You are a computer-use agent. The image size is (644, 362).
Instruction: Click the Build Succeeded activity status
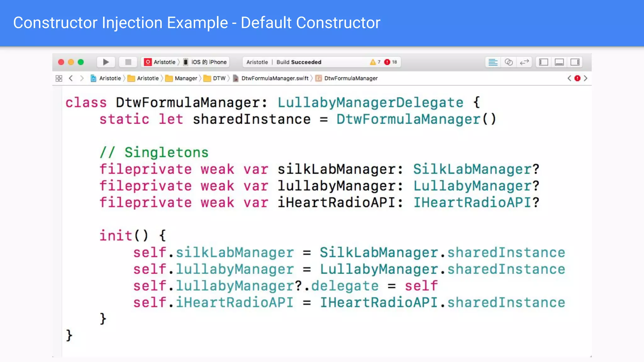(x=298, y=62)
